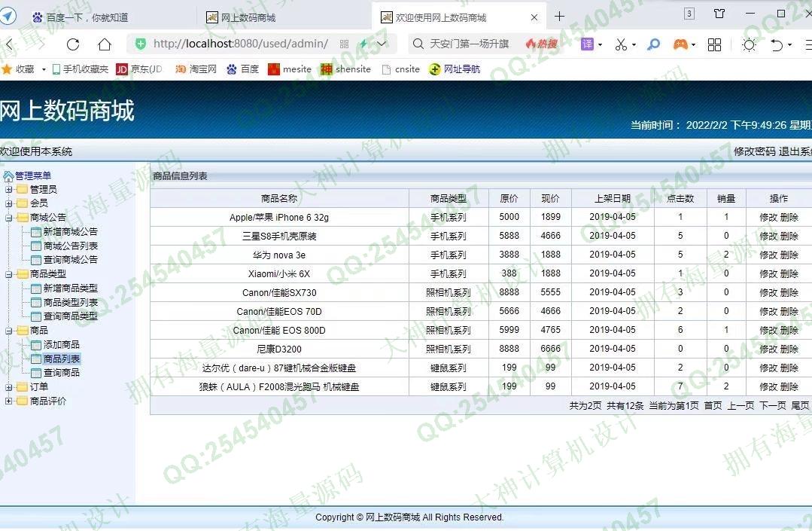The height and width of the screenshot is (531, 812).
Task: Toggle brightness sun icon
Action: (x=749, y=44)
